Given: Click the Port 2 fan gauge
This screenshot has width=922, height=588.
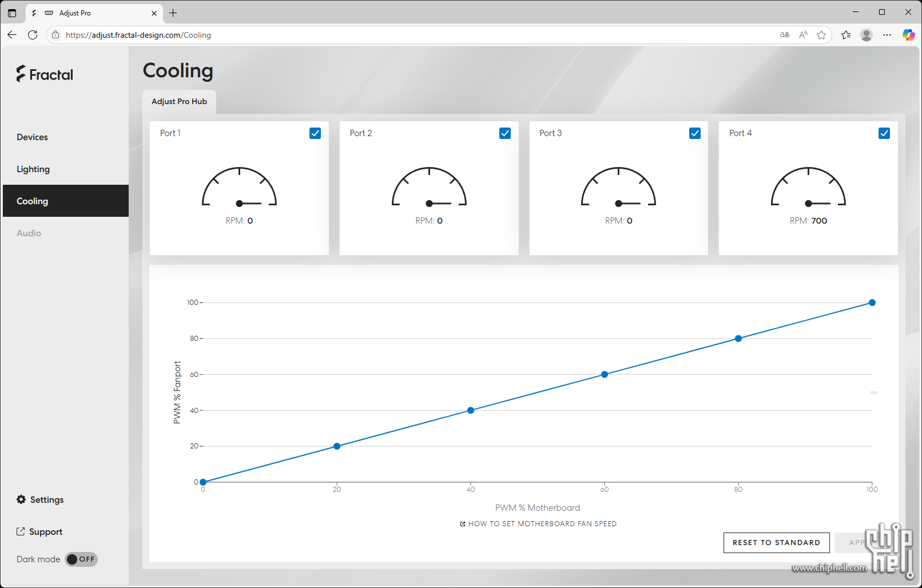Looking at the screenshot, I should click(x=429, y=187).
